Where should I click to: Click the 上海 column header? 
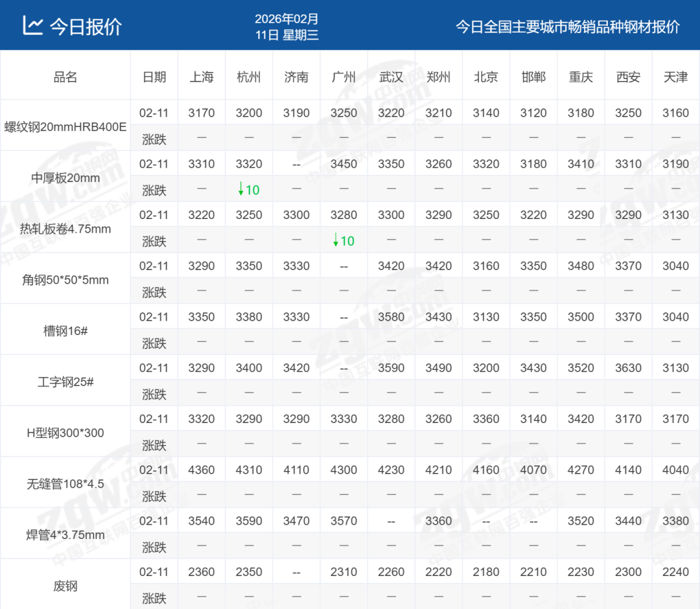click(x=201, y=77)
